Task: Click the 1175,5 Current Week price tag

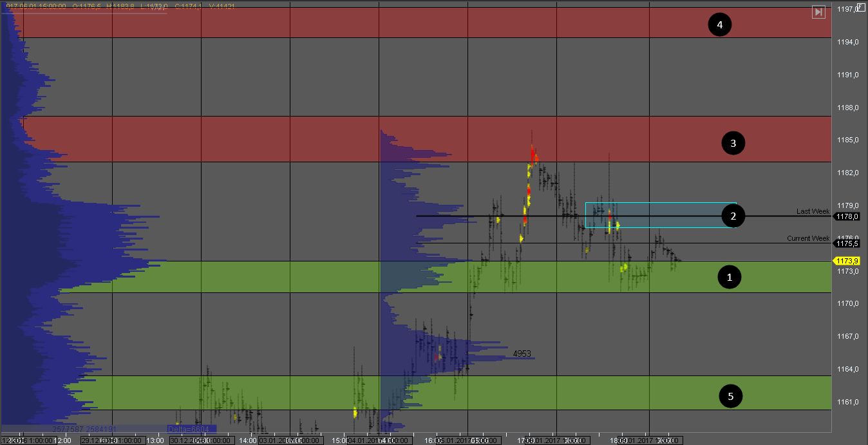Action: coord(847,243)
